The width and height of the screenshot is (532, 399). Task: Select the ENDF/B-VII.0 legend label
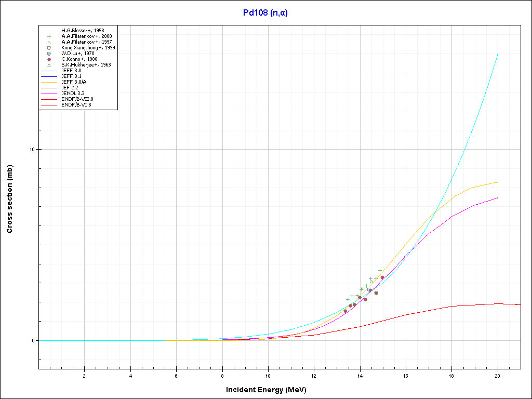(x=77, y=99)
